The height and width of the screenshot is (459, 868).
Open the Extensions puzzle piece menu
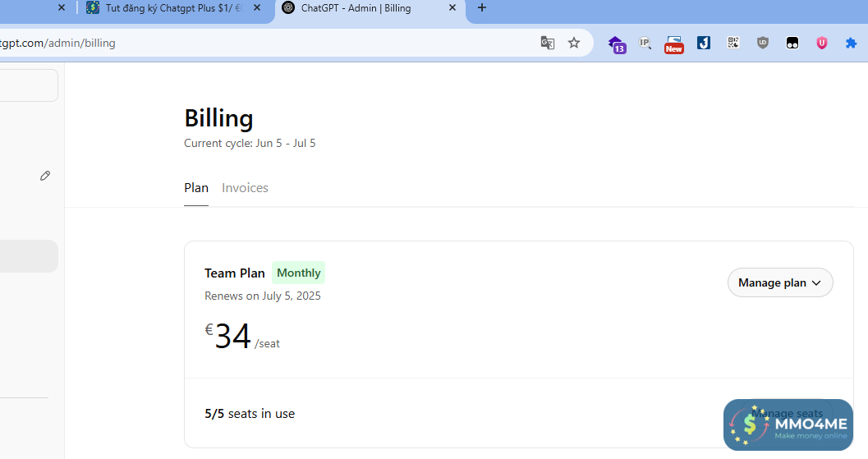851,43
